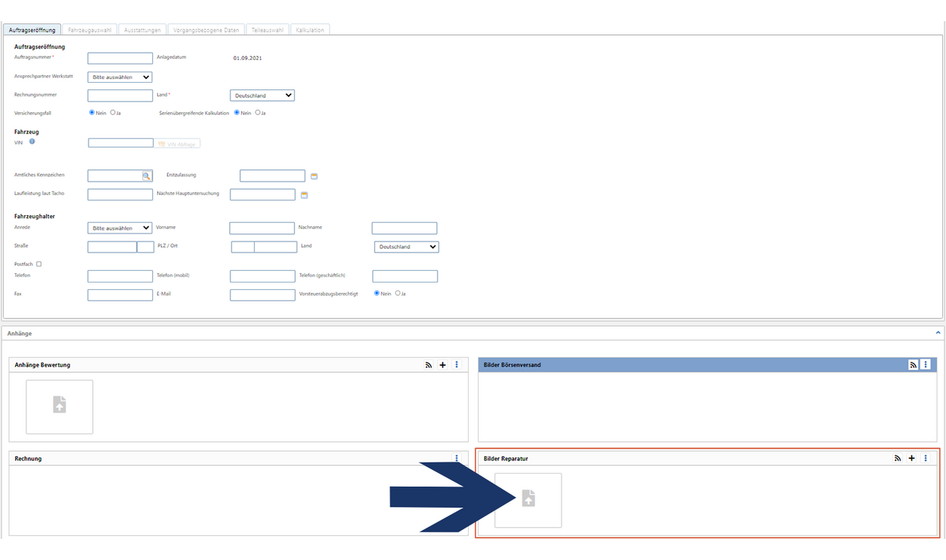Open three-dot menu in Rechnung panel
Image resolution: width=946 pixels, height=560 pixels.
457,458
